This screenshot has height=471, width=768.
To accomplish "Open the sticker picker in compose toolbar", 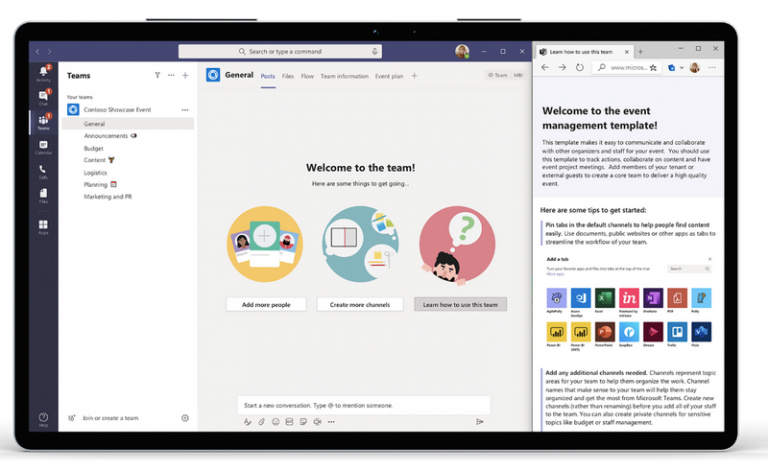I will point(303,422).
